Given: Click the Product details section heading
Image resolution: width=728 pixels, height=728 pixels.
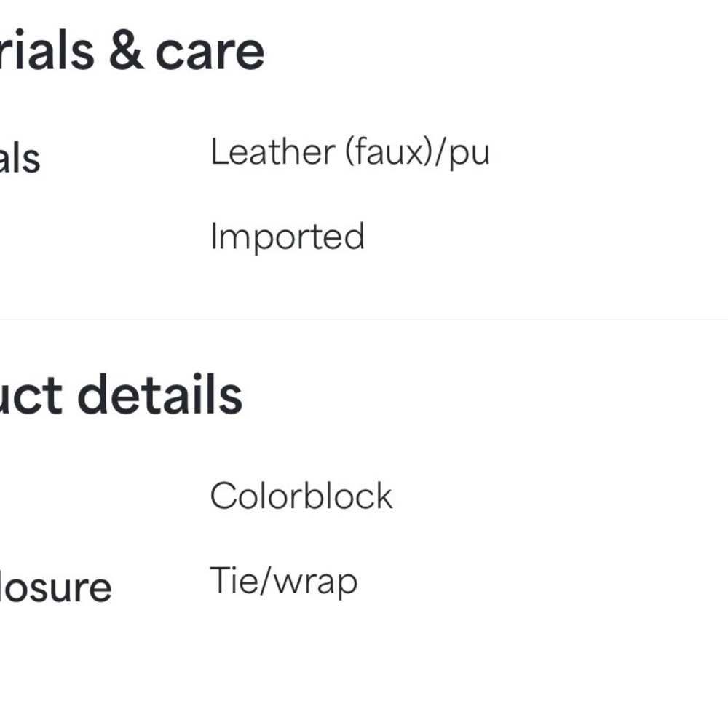Looking at the screenshot, I should (x=121, y=395).
